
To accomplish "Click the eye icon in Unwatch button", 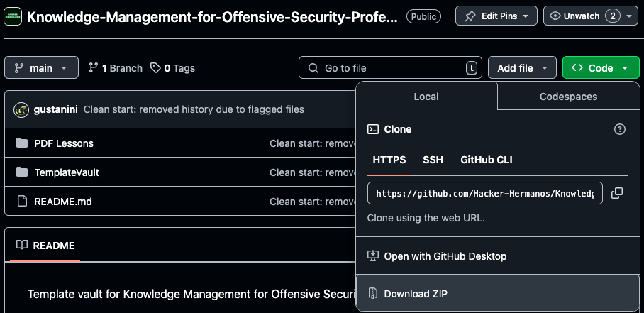I will [x=555, y=16].
